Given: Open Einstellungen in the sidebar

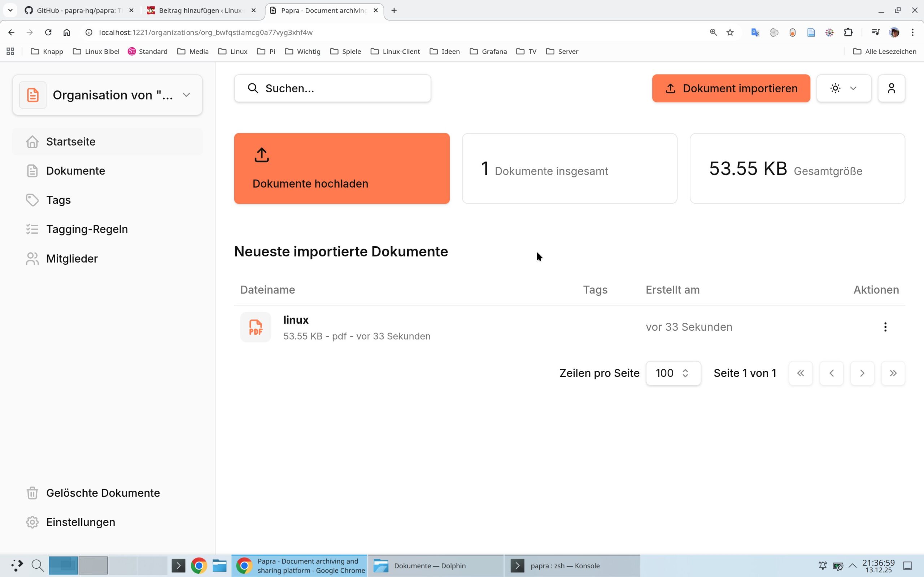Looking at the screenshot, I should tap(80, 522).
